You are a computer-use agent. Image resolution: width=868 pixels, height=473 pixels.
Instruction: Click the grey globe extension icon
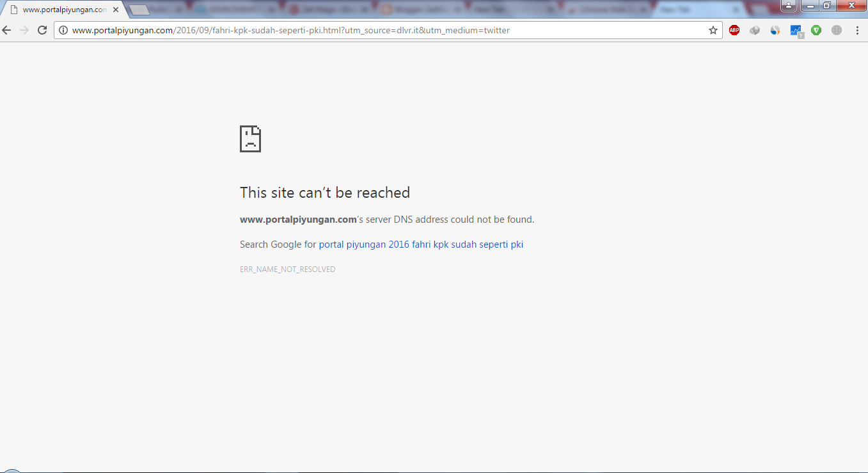point(837,30)
